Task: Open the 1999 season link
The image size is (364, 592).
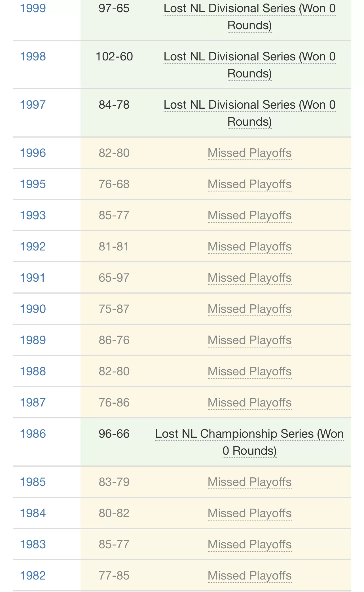Action: coord(33,8)
